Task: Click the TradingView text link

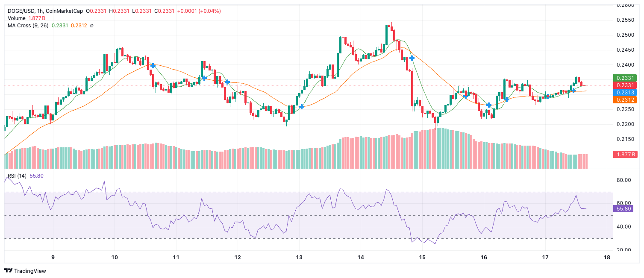Action: point(30,271)
